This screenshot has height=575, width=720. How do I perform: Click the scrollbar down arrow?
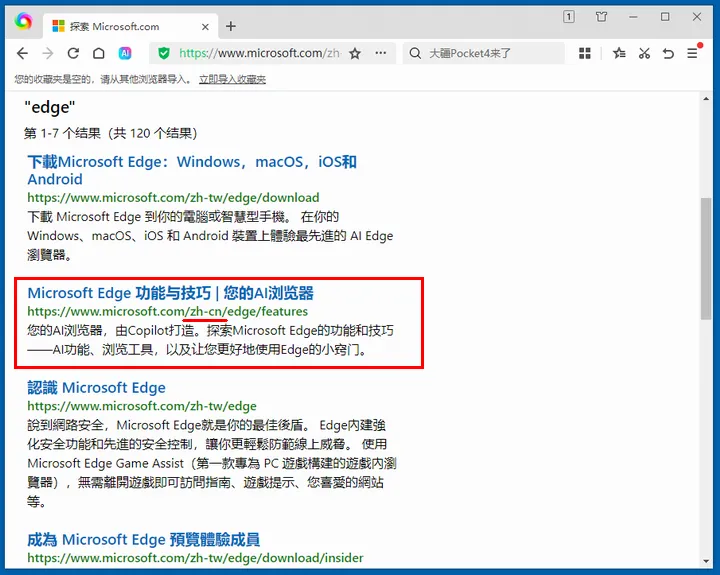pyautogui.click(x=706, y=561)
